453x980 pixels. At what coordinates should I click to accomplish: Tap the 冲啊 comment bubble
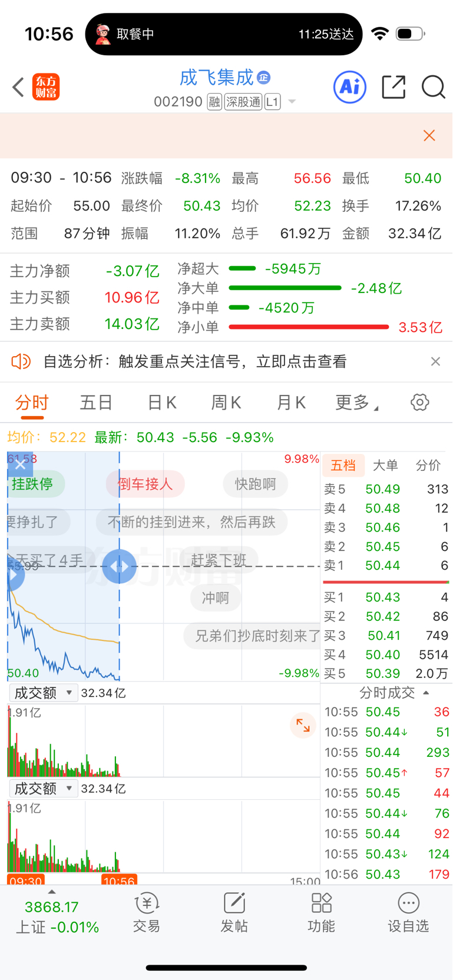coord(216,598)
